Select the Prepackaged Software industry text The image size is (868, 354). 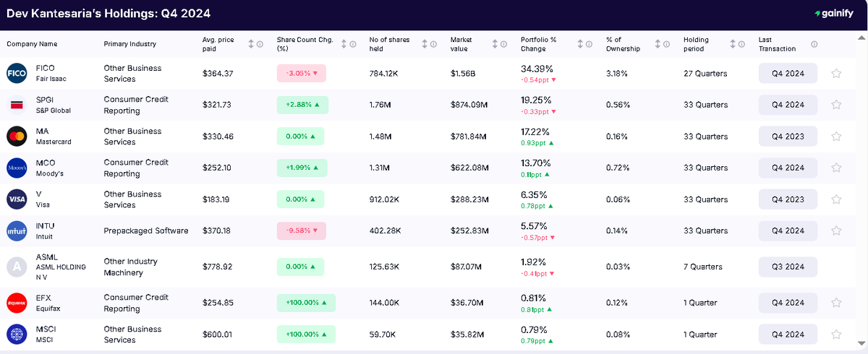[146, 230]
